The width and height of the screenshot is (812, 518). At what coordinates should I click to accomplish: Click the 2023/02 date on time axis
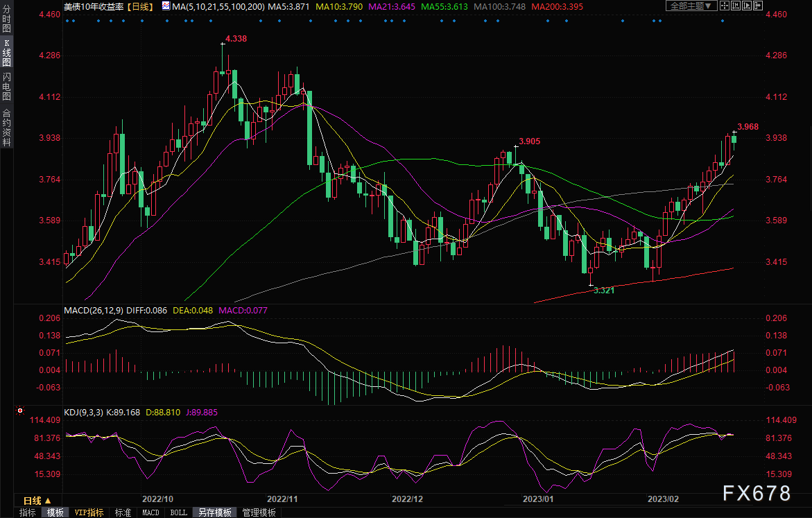point(664,499)
